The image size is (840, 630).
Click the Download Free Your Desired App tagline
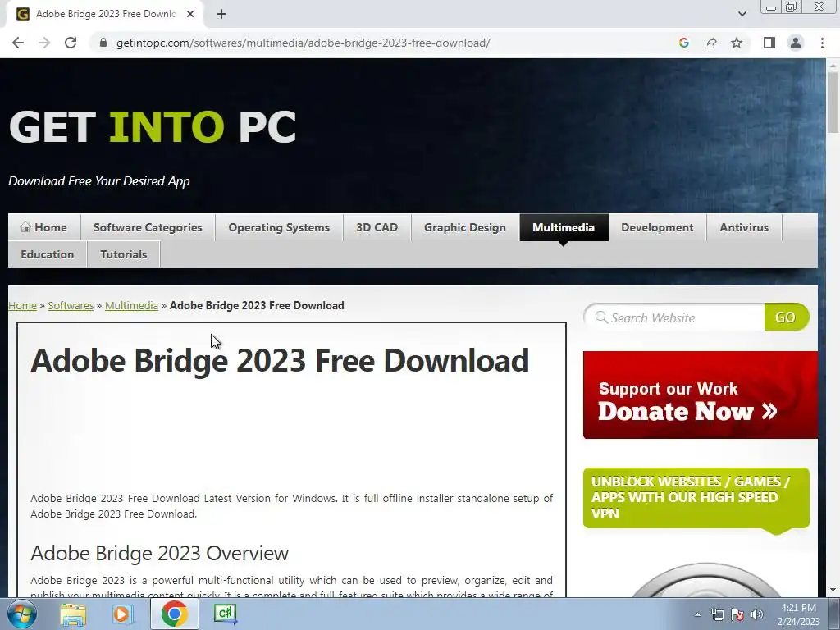99,181
